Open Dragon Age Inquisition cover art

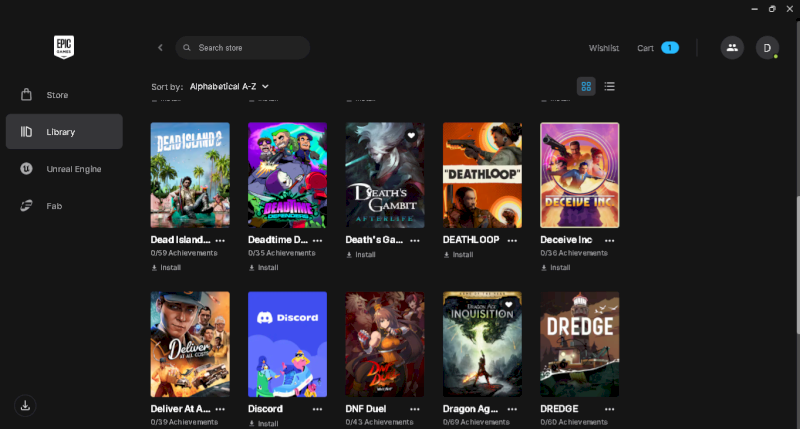pos(482,344)
